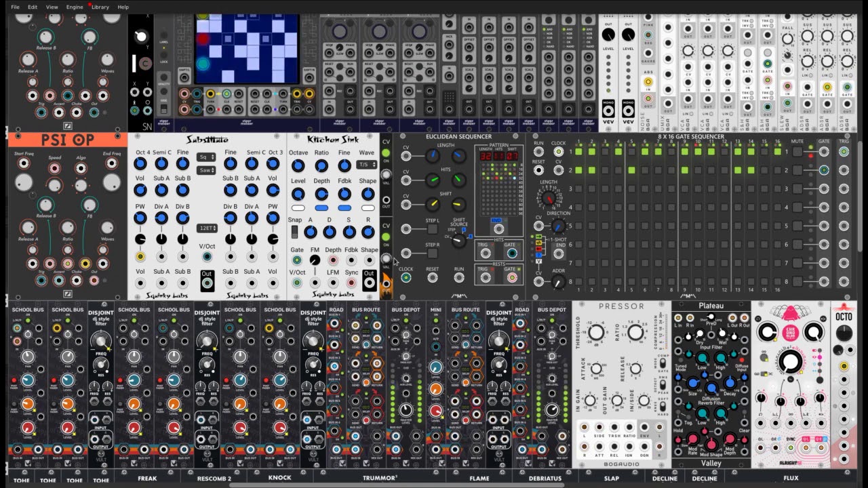Click Kitchen Sink Gate input jack
Screen dimensions: 868x488
point(297,260)
